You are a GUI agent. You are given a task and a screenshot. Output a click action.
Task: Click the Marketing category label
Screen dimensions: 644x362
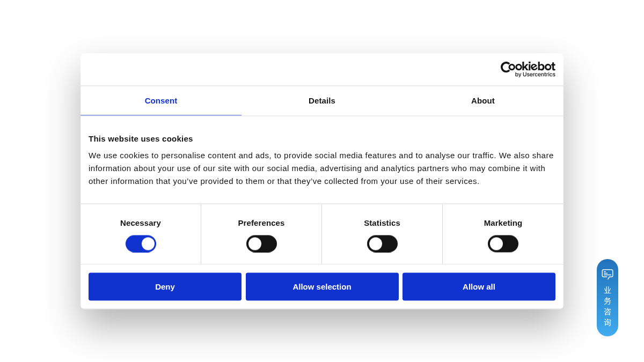[503, 223]
